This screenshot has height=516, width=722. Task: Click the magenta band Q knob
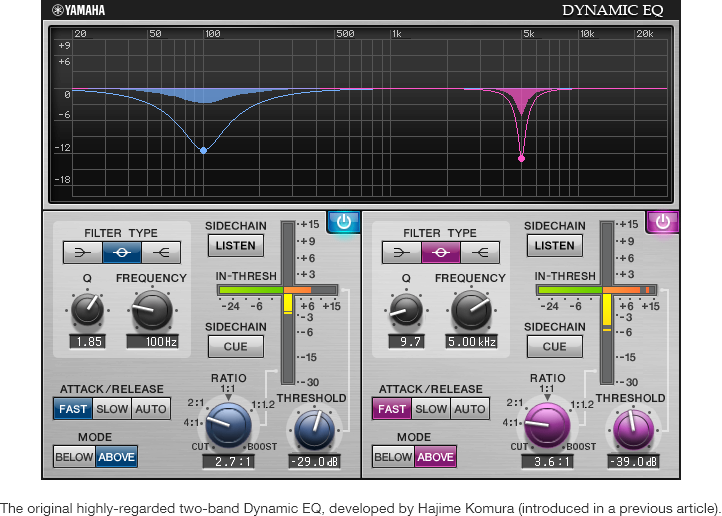click(x=406, y=310)
